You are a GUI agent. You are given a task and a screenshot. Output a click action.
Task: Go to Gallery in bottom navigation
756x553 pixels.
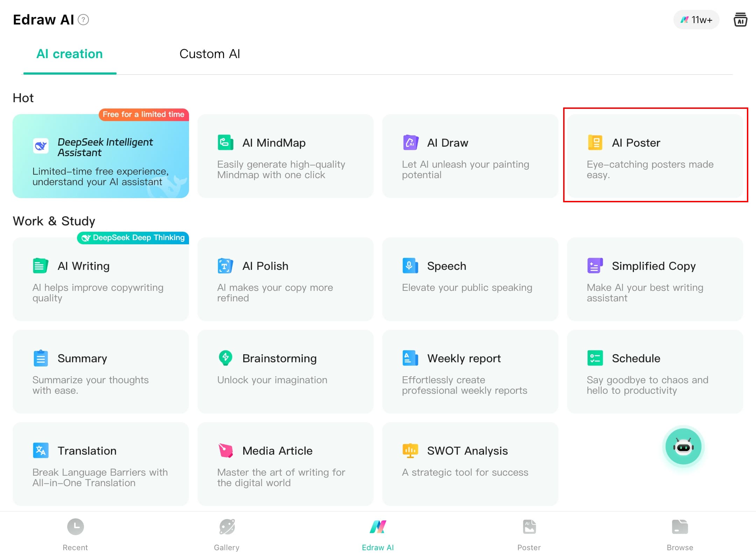tap(227, 534)
